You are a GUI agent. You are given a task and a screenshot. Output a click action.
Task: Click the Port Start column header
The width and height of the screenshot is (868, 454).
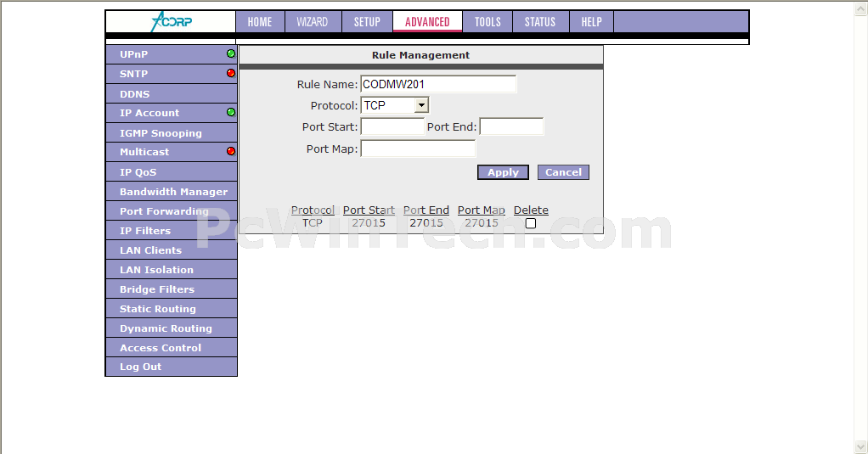pyautogui.click(x=369, y=210)
